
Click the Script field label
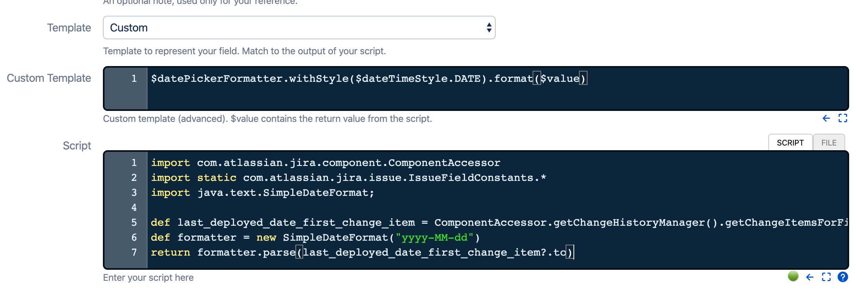pyautogui.click(x=77, y=146)
